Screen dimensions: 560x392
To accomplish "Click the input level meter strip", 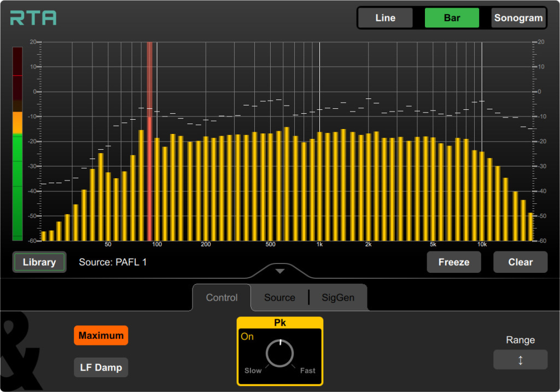I will [17, 144].
